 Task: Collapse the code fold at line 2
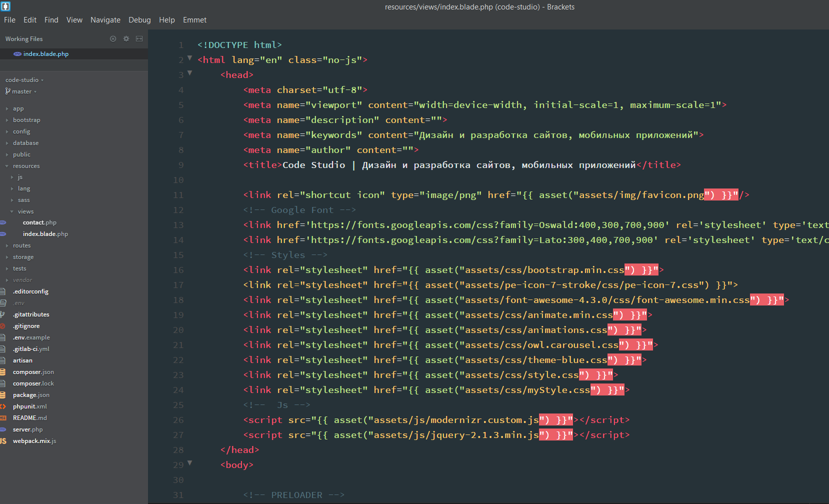click(189, 57)
